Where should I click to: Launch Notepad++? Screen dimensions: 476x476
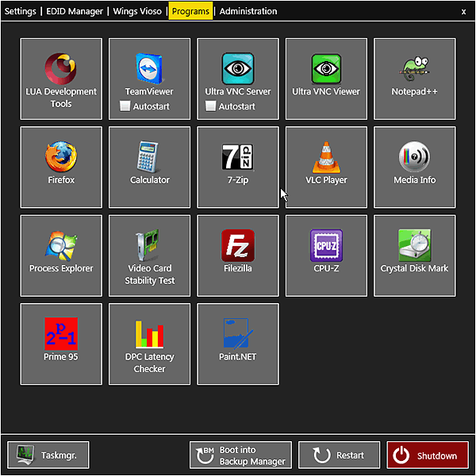pyautogui.click(x=414, y=79)
